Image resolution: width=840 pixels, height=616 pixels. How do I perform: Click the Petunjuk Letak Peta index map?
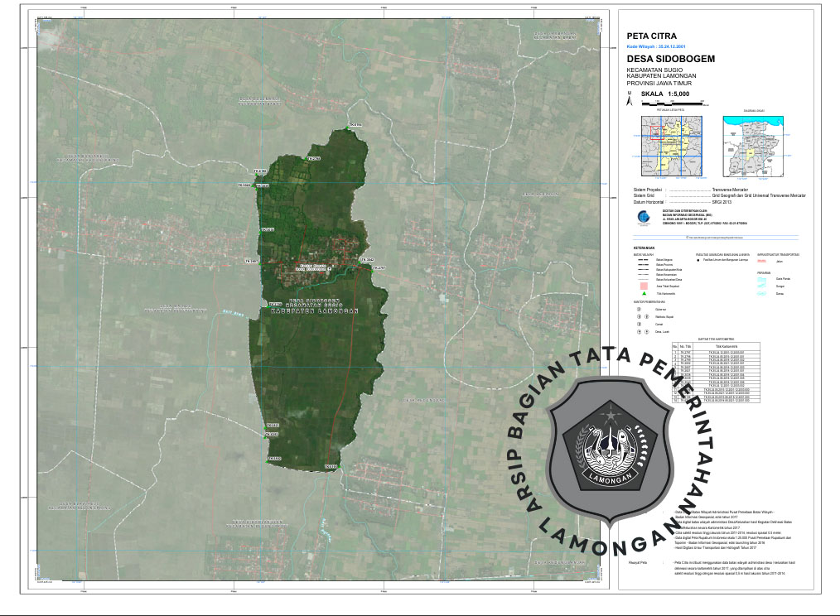pyautogui.click(x=669, y=146)
